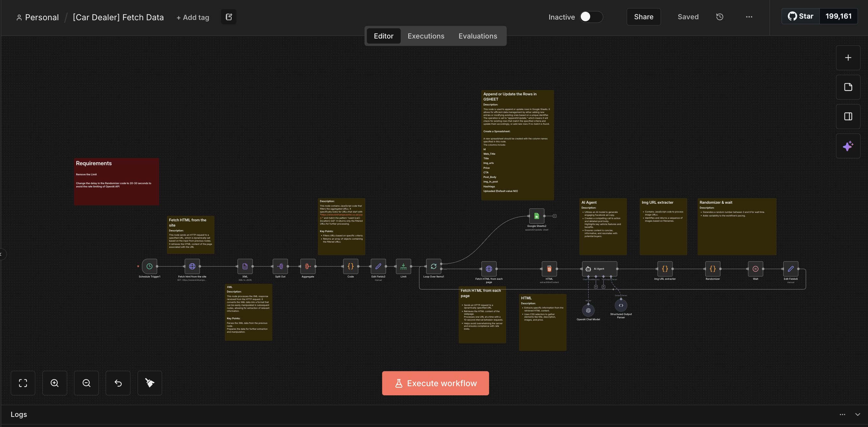868x427 pixels.
Task: Click the Logs panel title
Action: (19, 415)
